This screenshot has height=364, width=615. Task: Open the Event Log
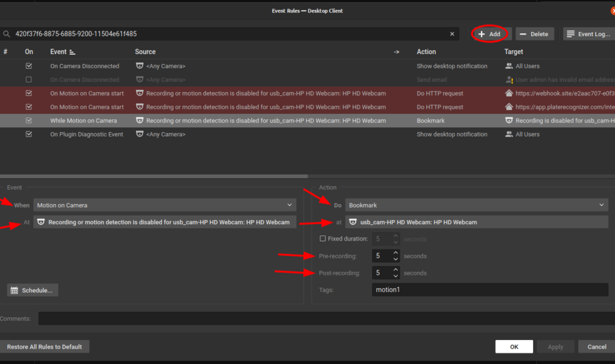click(589, 34)
